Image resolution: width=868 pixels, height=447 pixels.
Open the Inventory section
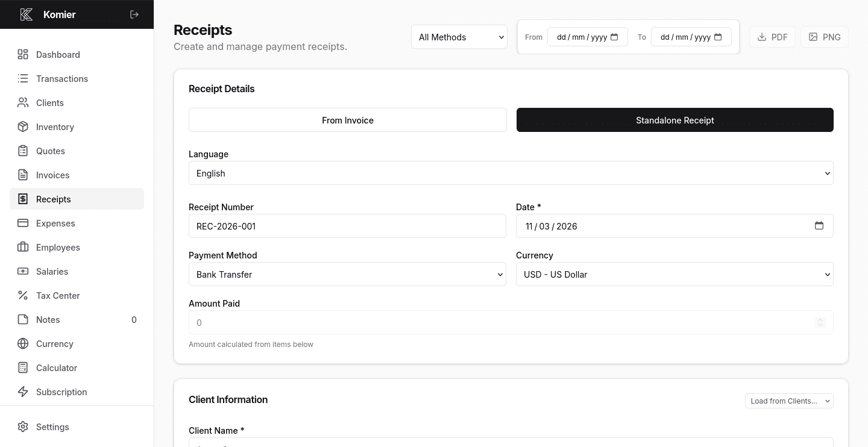coord(55,127)
